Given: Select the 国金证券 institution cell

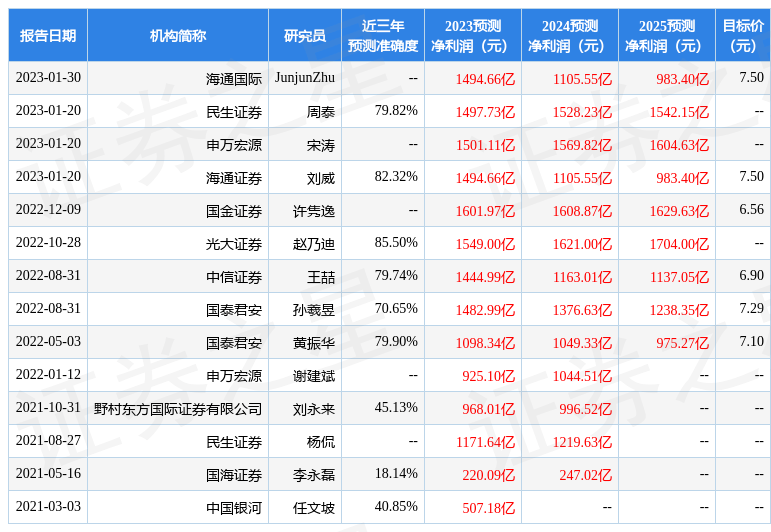Looking at the screenshot, I should (233, 211).
